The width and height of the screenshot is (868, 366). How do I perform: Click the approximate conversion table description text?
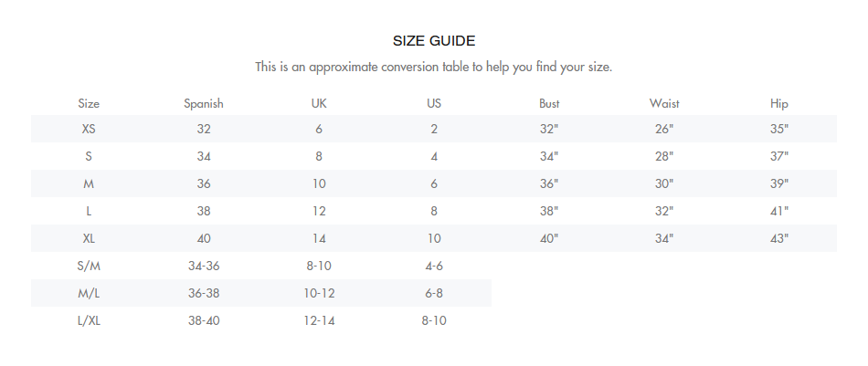pos(434,68)
